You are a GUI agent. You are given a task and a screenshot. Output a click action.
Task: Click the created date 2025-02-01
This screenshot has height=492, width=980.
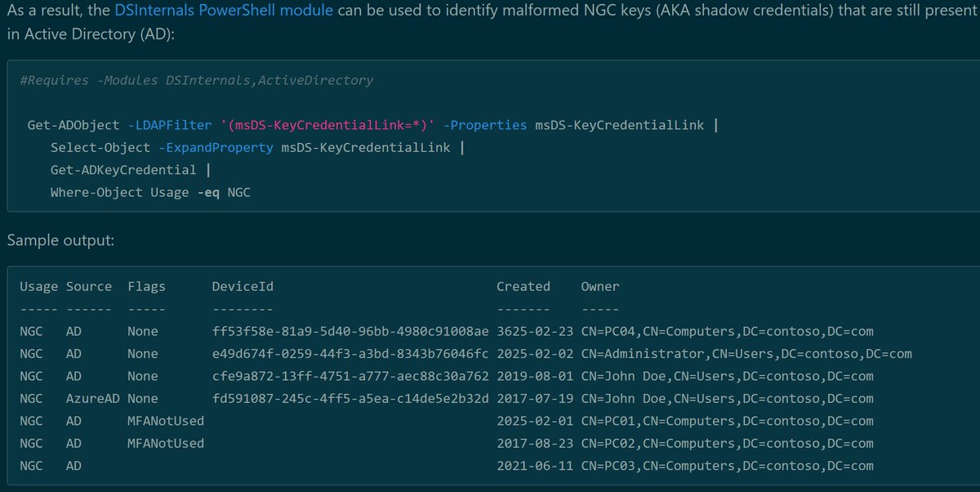coord(535,422)
